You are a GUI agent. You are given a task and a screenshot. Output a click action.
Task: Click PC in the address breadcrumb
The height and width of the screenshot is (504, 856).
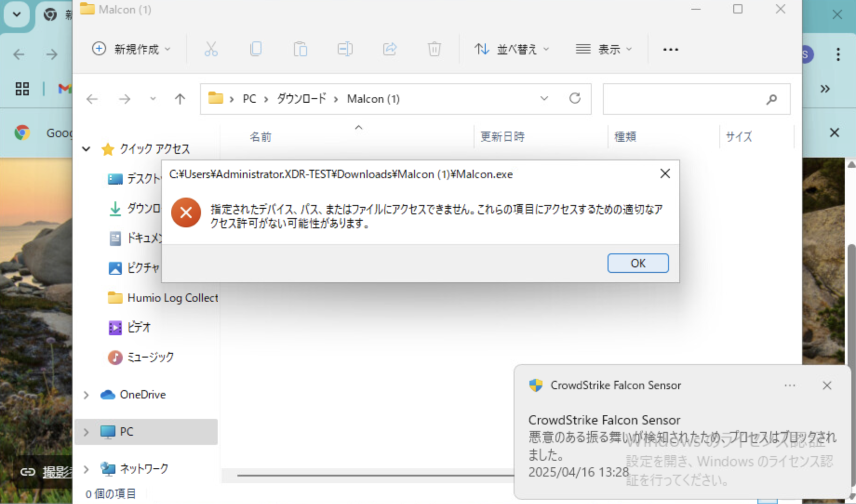click(249, 99)
